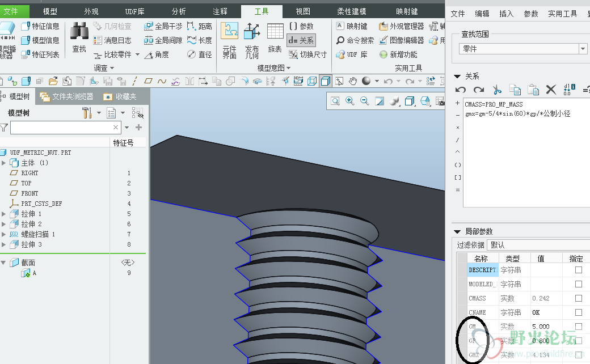
Task: Click in model tree search field
Action: pyautogui.click(x=65, y=128)
